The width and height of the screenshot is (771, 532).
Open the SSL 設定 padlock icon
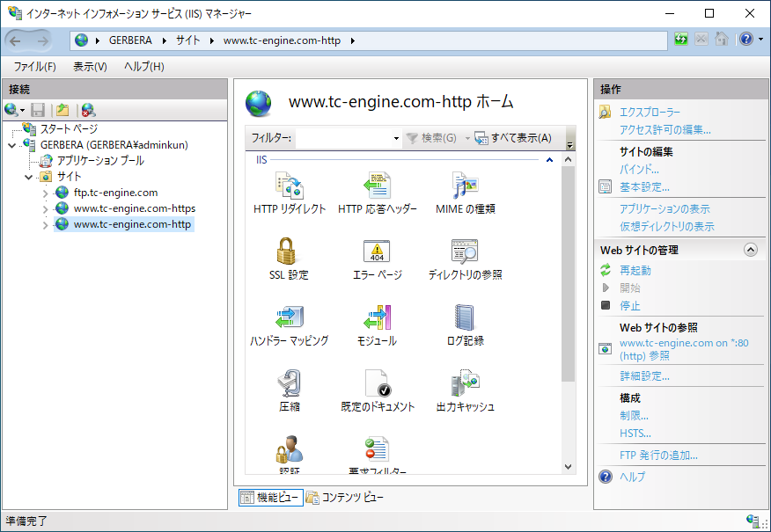[x=287, y=251]
